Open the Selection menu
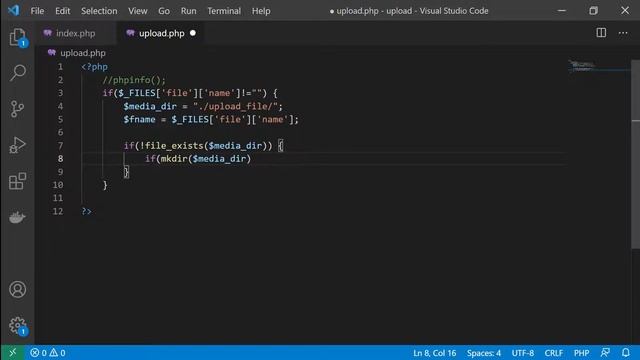The image size is (640, 360). 99,11
